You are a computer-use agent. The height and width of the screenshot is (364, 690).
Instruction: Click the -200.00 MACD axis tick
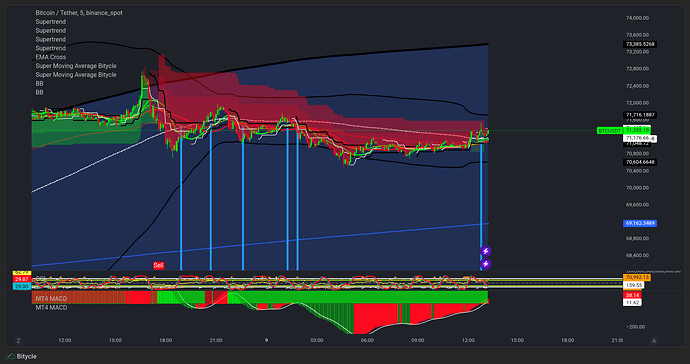pos(636,327)
